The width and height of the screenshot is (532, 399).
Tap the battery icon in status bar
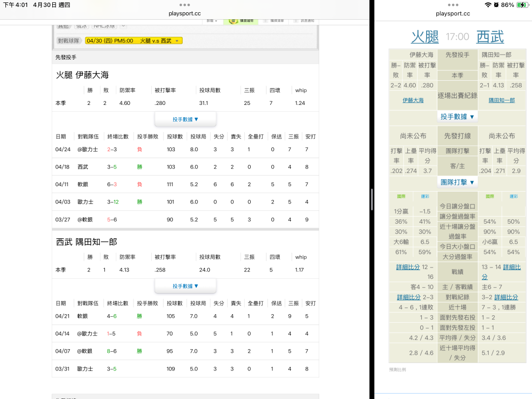522,5
